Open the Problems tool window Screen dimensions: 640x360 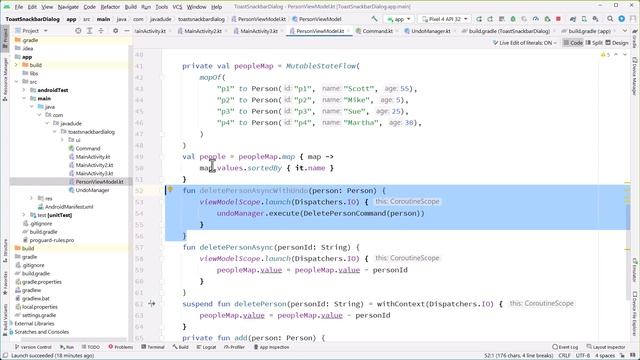121,347
